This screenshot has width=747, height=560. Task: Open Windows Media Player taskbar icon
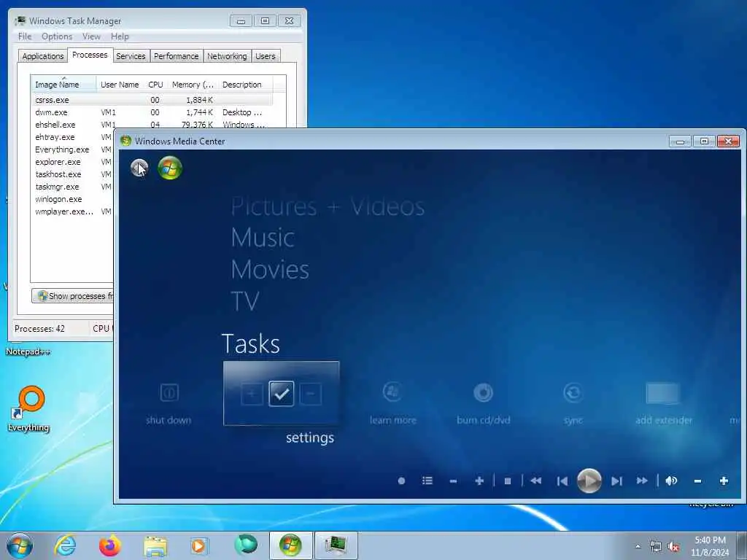pyautogui.click(x=199, y=545)
